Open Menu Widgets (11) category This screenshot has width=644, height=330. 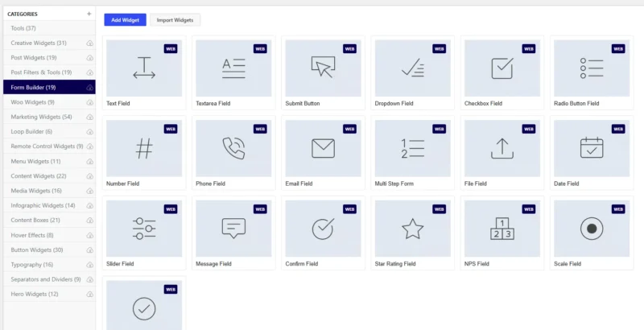coord(49,161)
